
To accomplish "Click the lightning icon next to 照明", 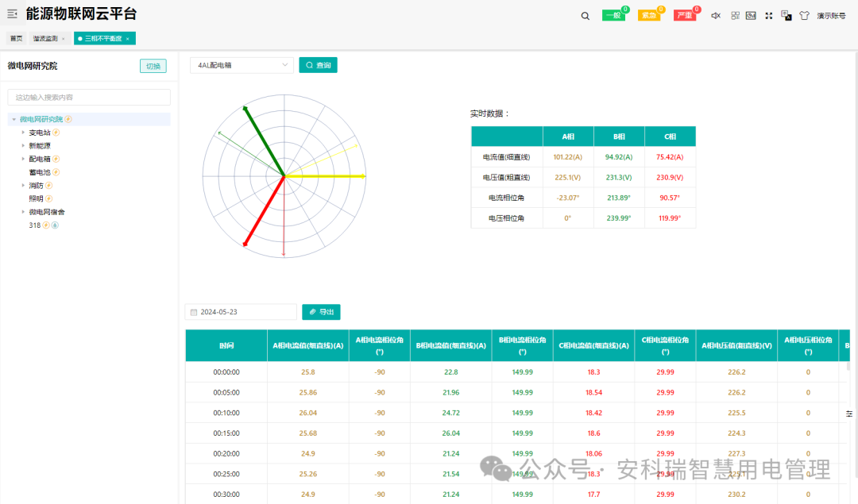I will [48, 198].
